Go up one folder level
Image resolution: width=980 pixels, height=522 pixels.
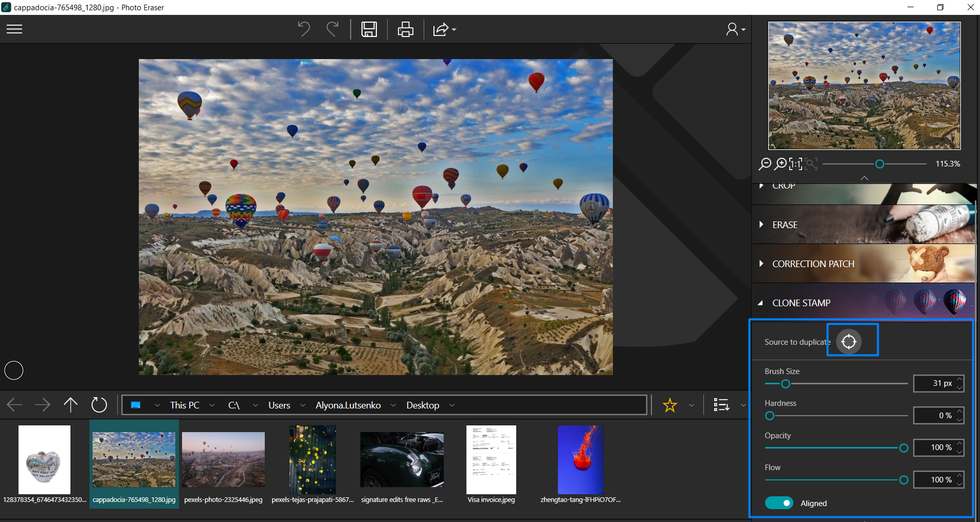pyautogui.click(x=70, y=405)
